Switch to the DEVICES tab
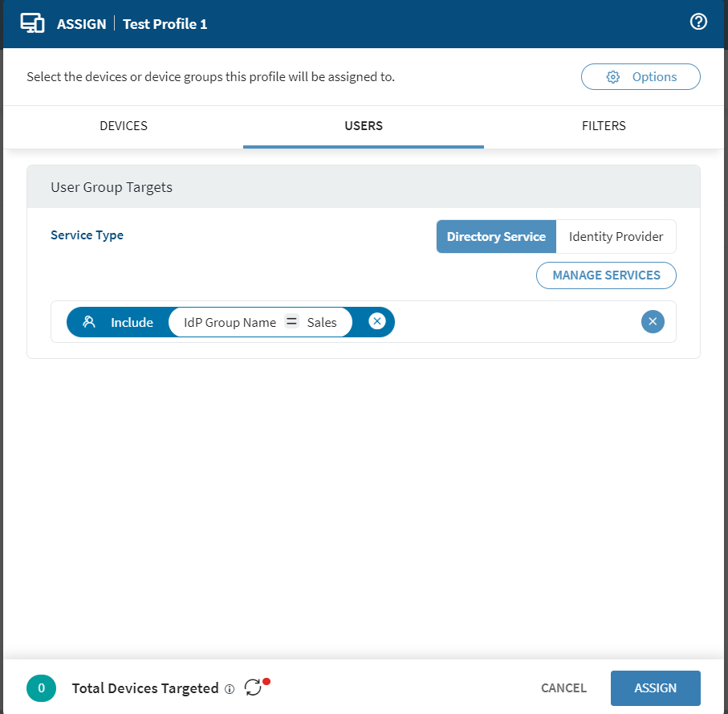 coord(124,126)
